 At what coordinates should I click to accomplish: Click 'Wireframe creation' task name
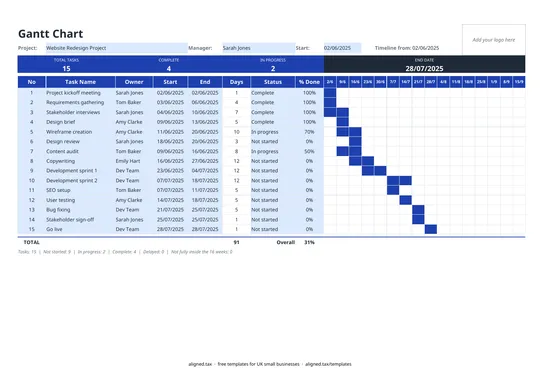click(x=69, y=132)
